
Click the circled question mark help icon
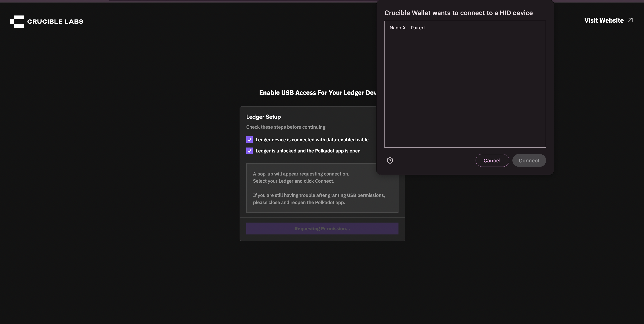coord(390,160)
